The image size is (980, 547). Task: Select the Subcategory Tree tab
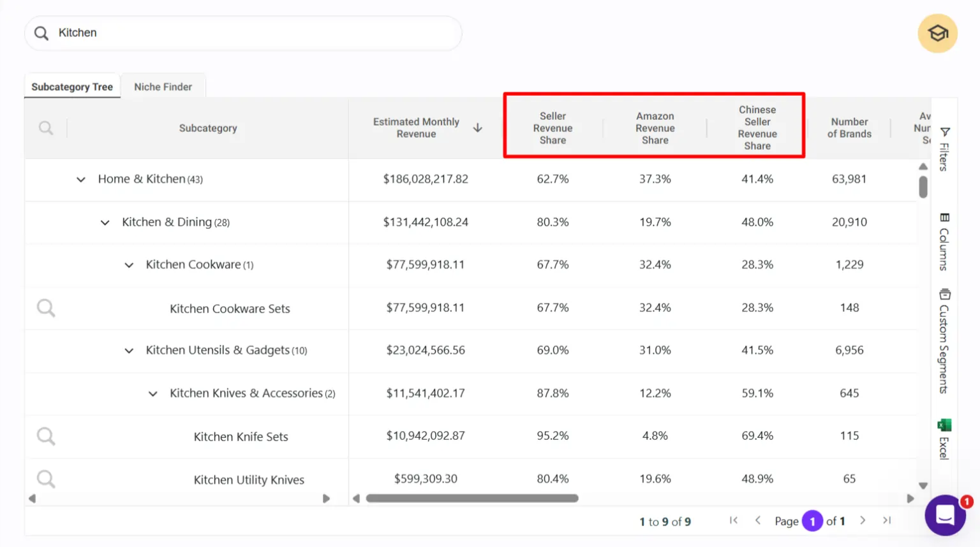(72, 86)
